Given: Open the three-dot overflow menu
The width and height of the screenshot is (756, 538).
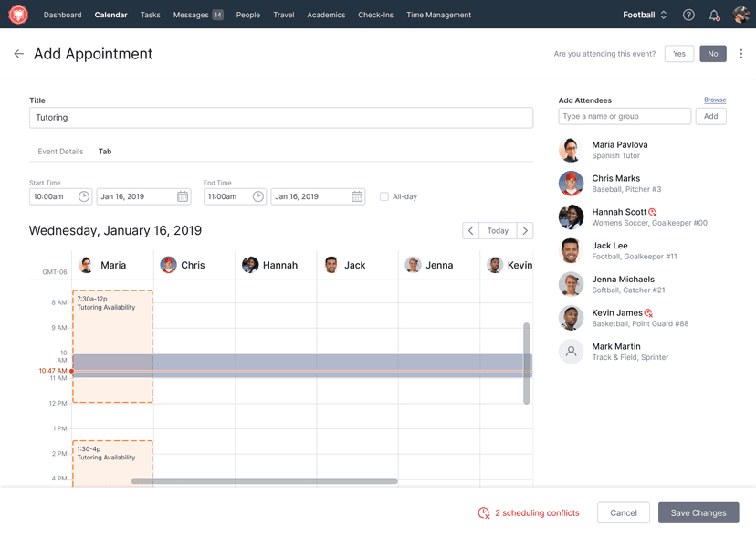Looking at the screenshot, I should [741, 54].
